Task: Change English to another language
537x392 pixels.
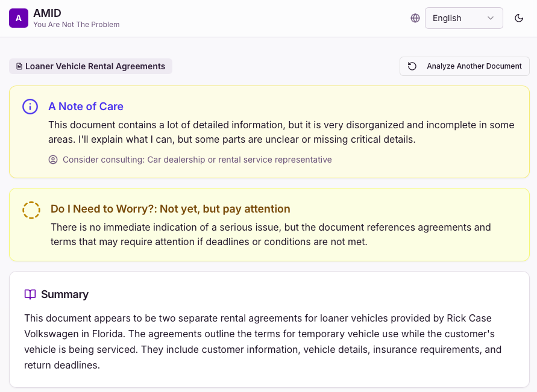Action: 464,18
